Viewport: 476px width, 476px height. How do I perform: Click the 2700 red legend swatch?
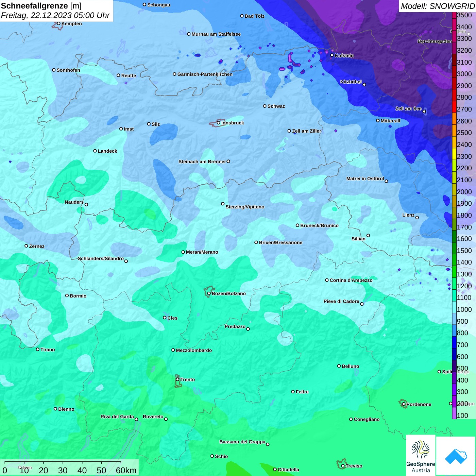pos(454,107)
